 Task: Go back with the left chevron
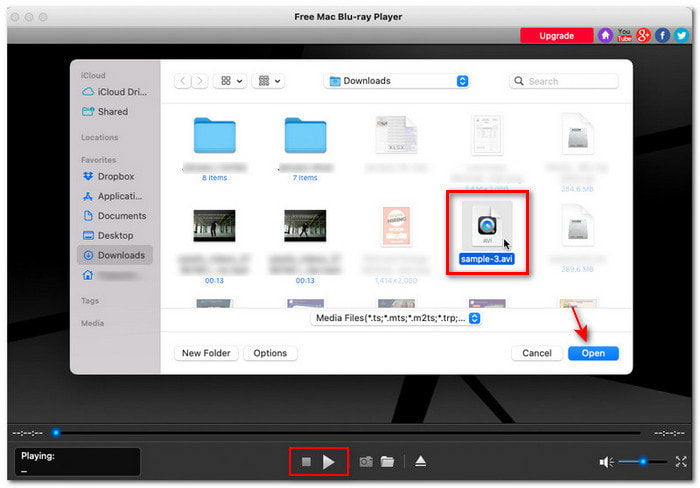183,81
